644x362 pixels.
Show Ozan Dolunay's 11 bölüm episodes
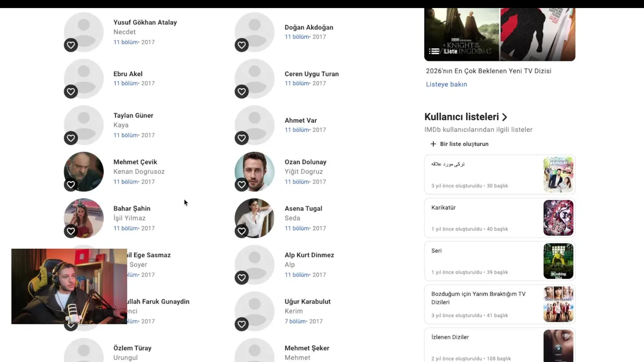[297, 182]
